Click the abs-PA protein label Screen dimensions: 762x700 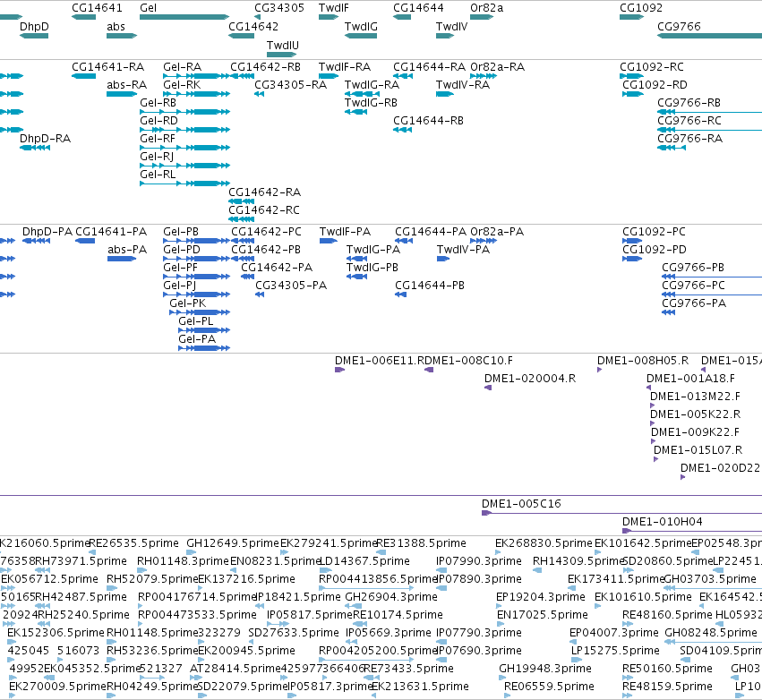[x=127, y=249]
